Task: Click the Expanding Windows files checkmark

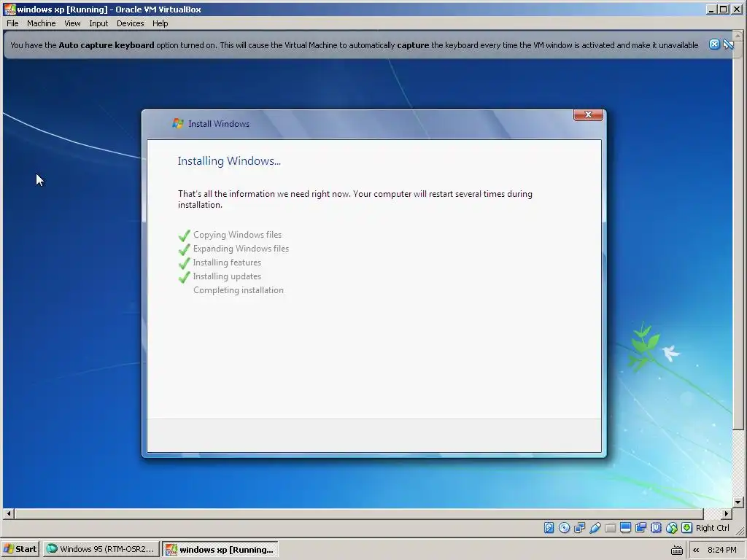Action: tap(185, 249)
